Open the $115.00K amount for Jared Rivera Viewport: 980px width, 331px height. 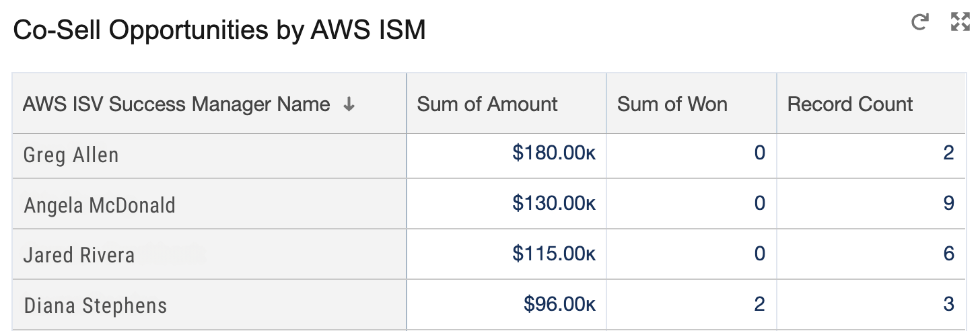point(553,254)
